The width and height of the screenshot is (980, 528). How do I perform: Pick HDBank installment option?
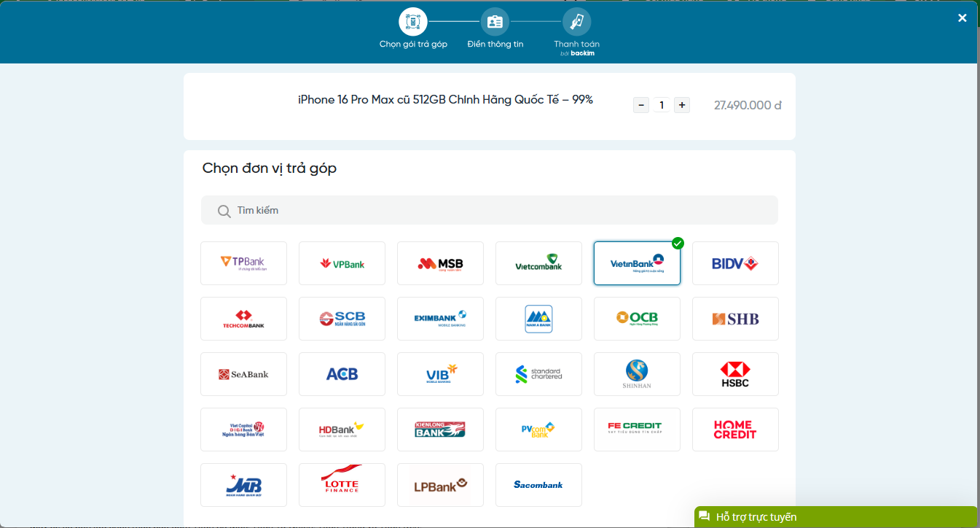[x=342, y=430]
